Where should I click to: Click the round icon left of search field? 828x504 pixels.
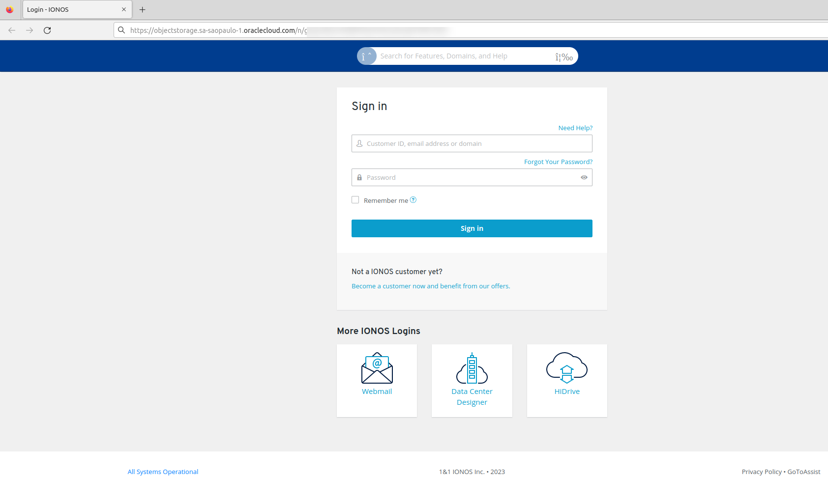[367, 56]
